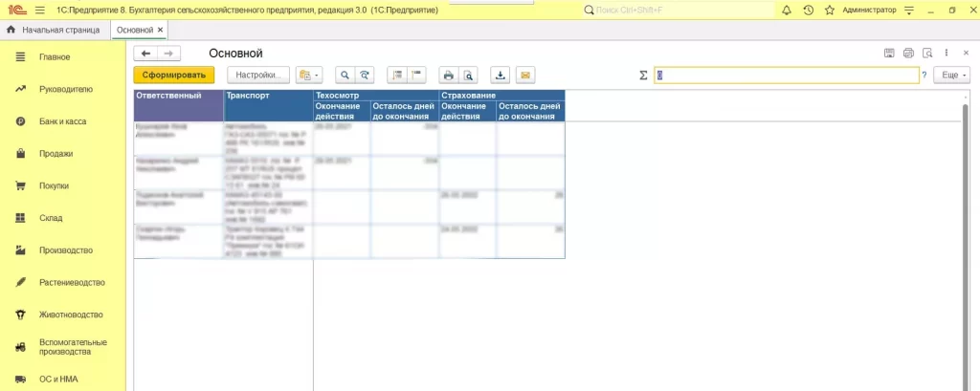Switch to the Начальная страница tab

coord(55,30)
